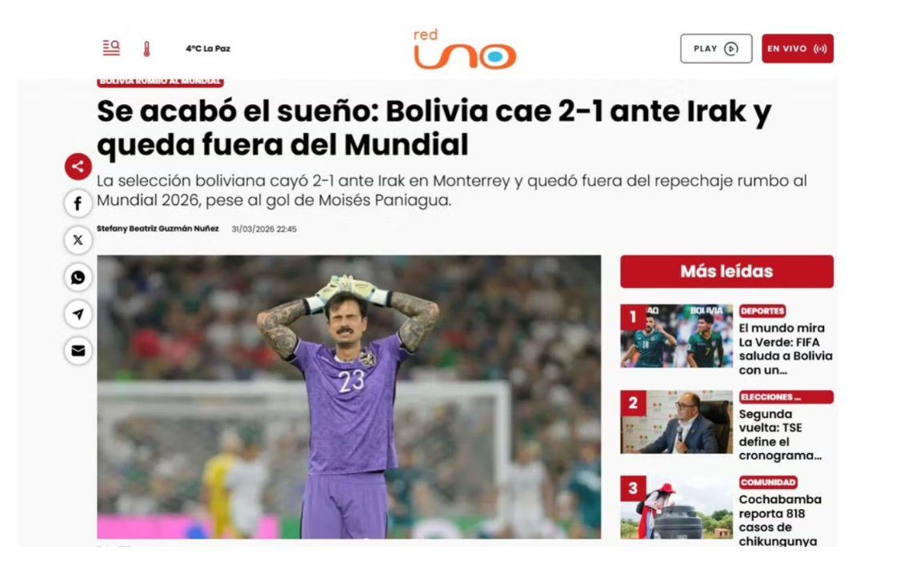This screenshot has width=924, height=566.
Task: Share article on Facebook
Action: (78, 203)
